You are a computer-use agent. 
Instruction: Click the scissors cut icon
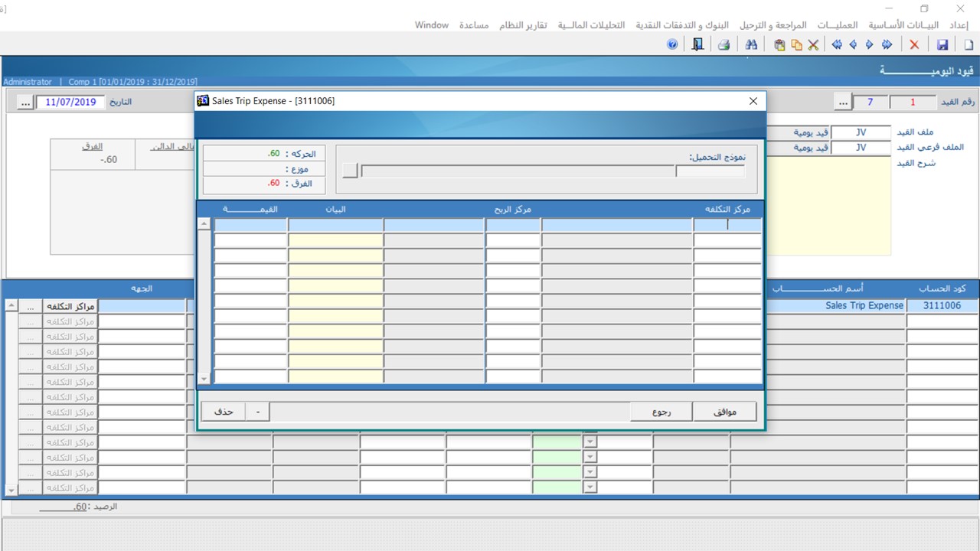tap(813, 45)
